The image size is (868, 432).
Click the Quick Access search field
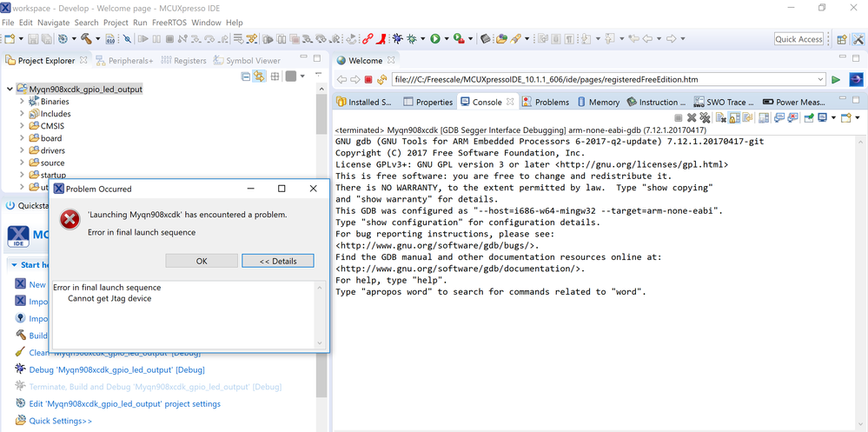[x=798, y=39]
